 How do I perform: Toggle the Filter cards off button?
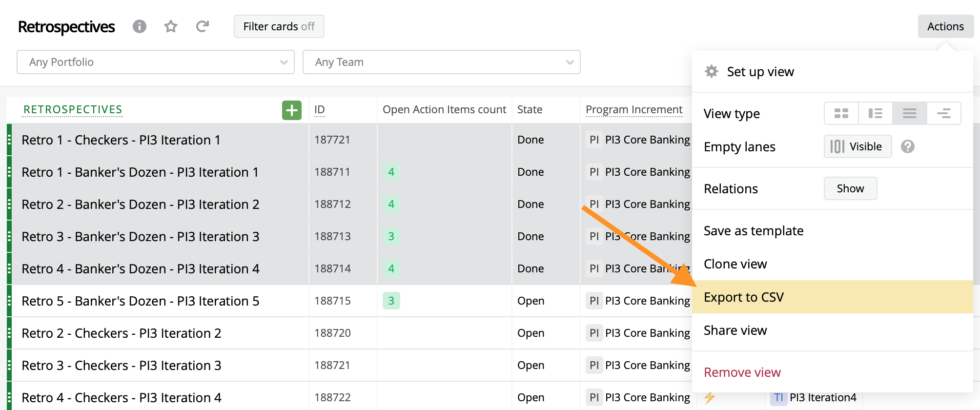[x=279, y=26]
